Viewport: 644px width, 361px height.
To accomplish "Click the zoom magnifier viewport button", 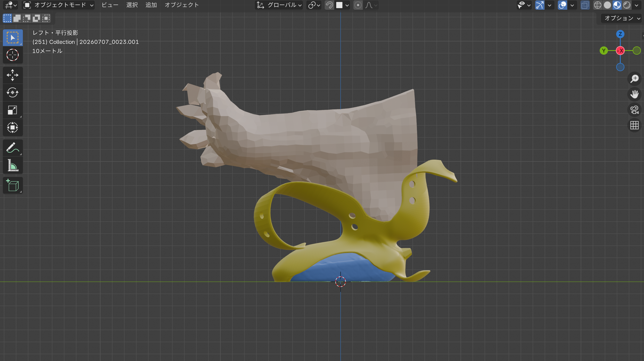I will 635,79.
